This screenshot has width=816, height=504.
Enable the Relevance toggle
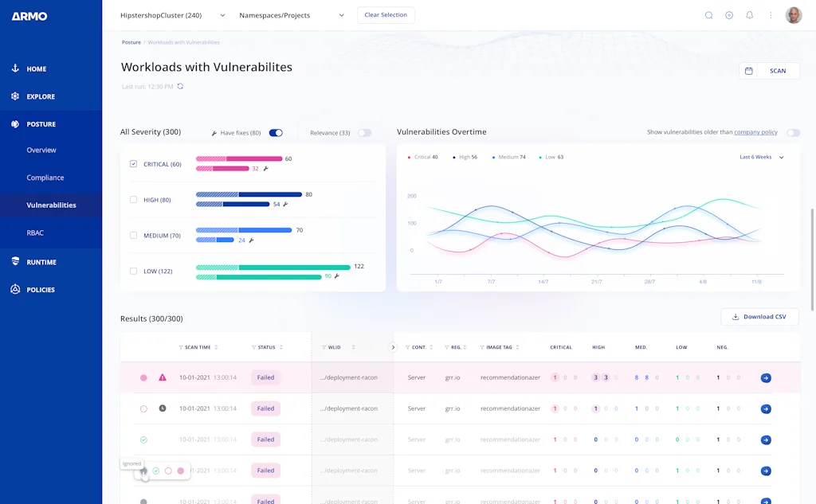coord(364,133)
